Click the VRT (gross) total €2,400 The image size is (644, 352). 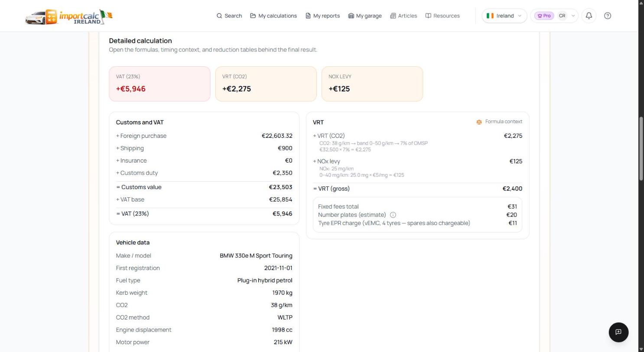pyautogui.click(x=512, y=189)
